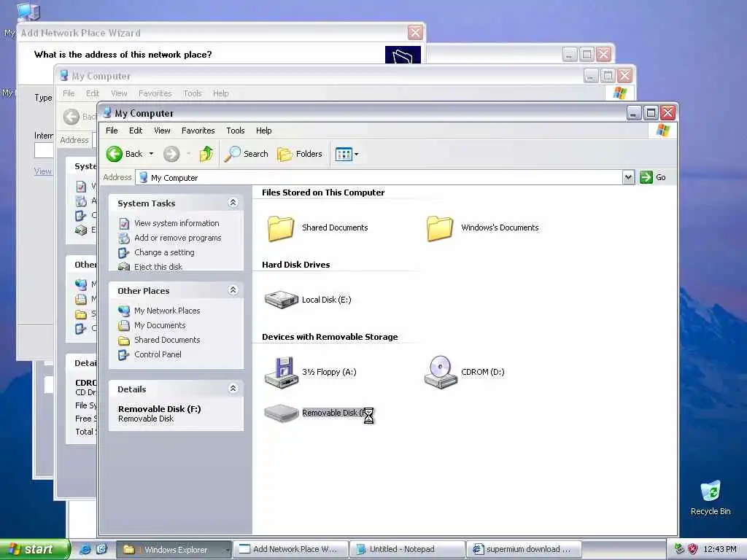Select the Shared Documents folder icon
The image size is (747, 560).
(x=280, y=228)
